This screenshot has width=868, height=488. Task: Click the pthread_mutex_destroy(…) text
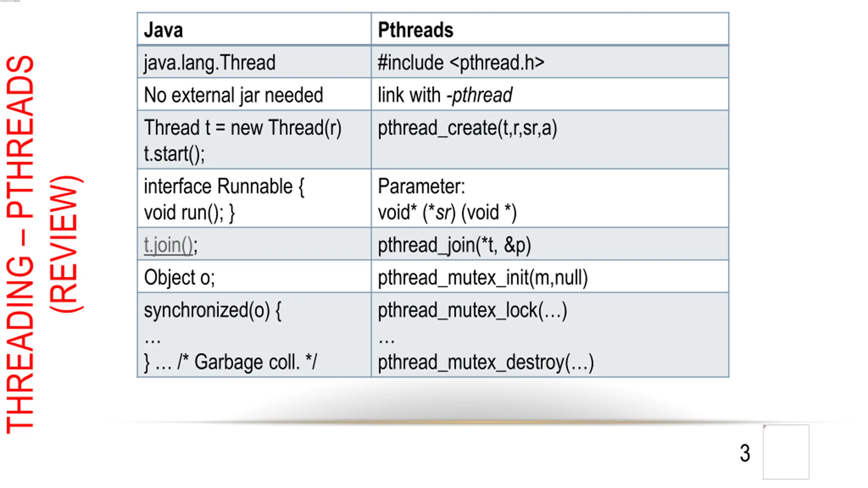coord(486,362)
